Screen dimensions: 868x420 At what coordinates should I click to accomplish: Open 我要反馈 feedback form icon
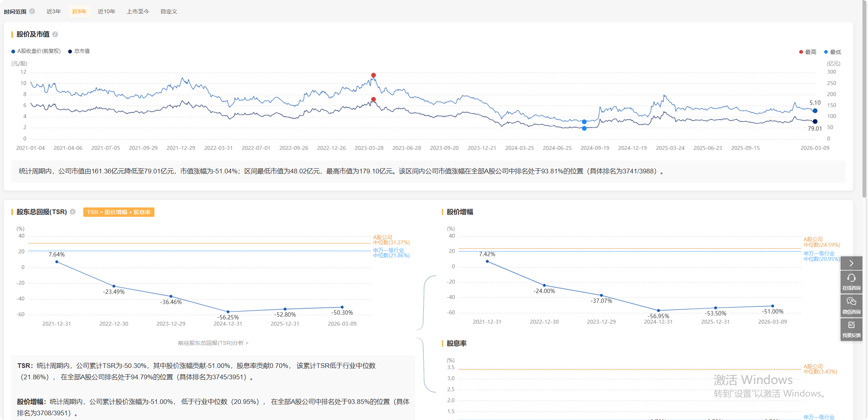coord(851,329)
